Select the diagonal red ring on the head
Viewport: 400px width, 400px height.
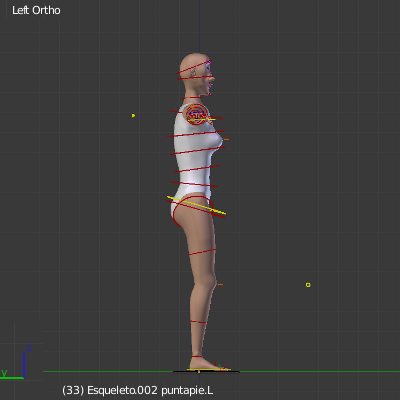pos(194,67)
